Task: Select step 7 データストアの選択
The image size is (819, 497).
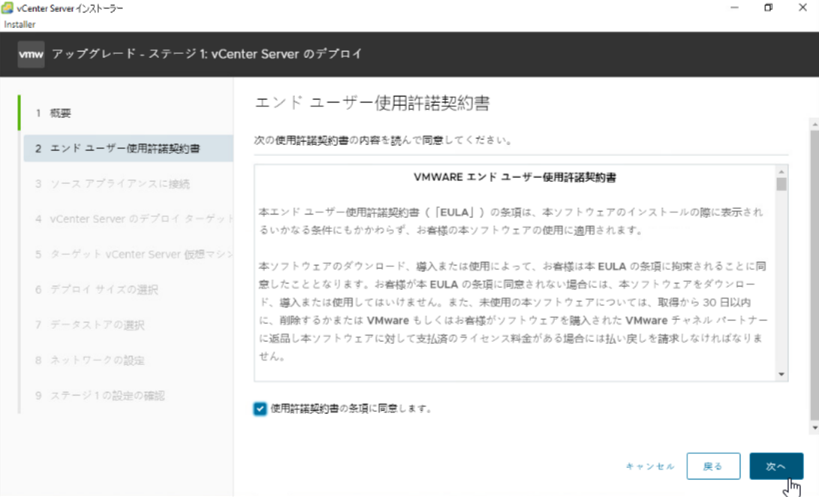Action: pos(128,325)
